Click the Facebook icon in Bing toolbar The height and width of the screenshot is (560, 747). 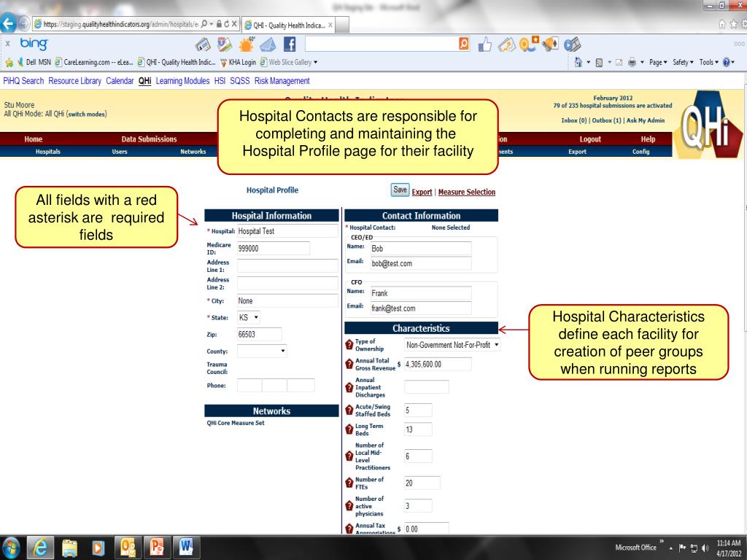click(290, 44)
